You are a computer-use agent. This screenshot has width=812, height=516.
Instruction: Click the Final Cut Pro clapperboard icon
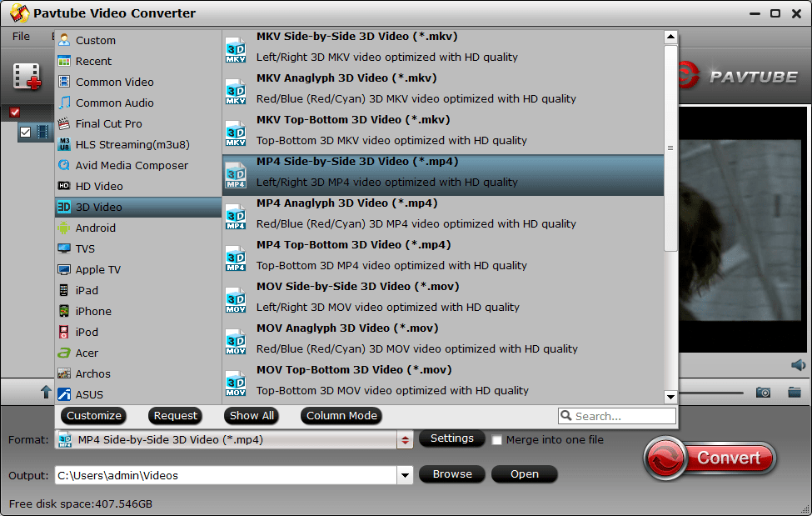click(x=64, y=123)
